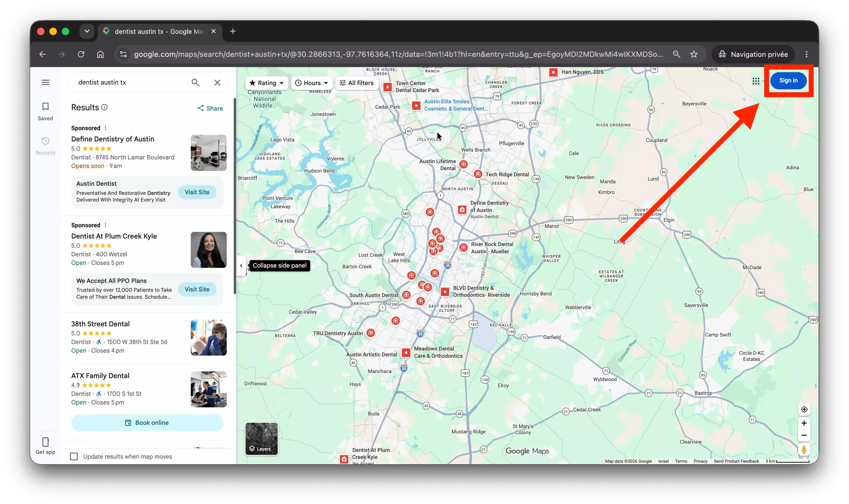849x504 pixels.
Task: Open the Dentist At Plum Creek Kyle listing
Action: click(114, 236)
